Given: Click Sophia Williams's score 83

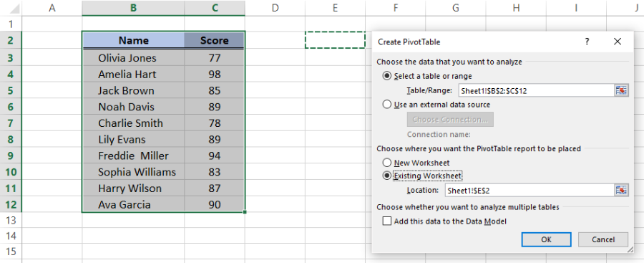Looking at the screenshot, I should click(215, 172).
